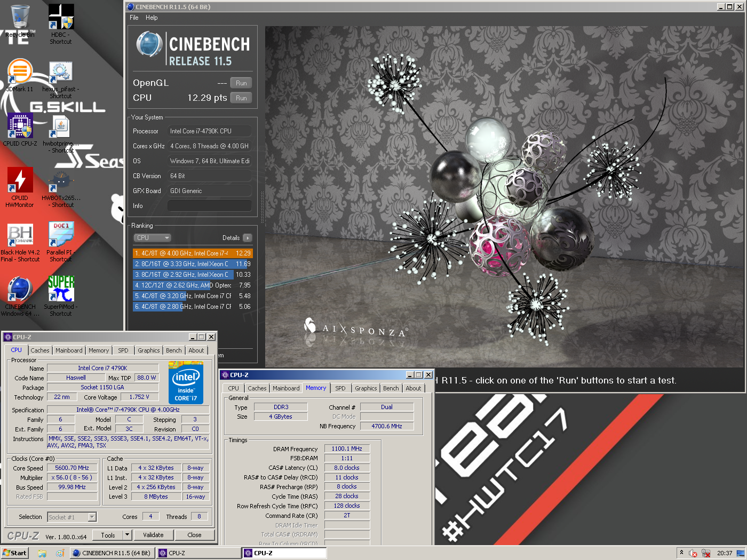Image resolution: width=747 pixels, height=560 pixels.
Task: Click the Cinebench title bar icon
Action: (131, 7)
